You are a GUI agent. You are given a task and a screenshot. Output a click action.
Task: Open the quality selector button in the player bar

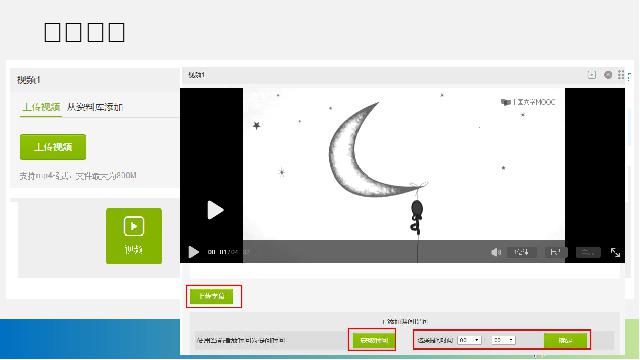pos(556,252)
